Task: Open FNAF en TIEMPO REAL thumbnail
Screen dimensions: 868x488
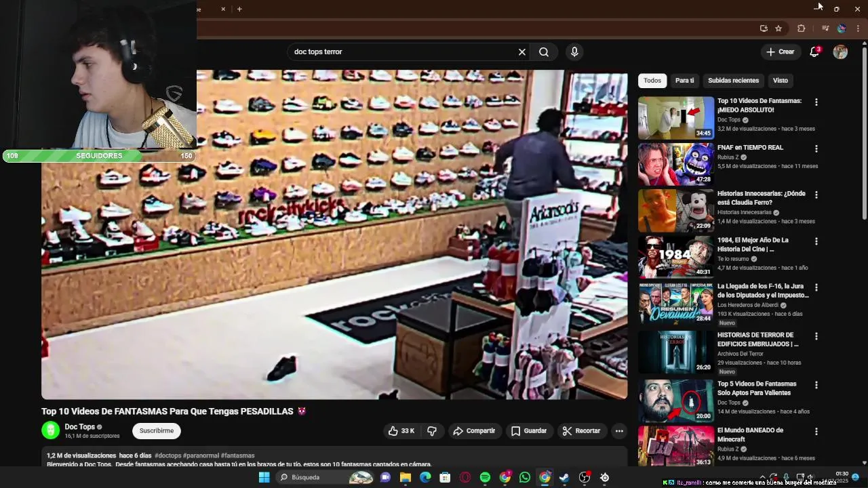Action: [x=676, y=164]
